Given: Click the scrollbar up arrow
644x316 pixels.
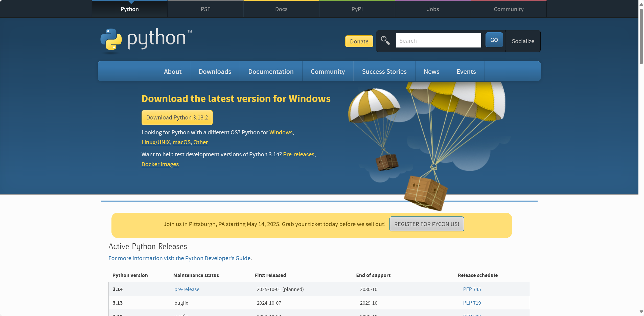Looking at the screenshot, I should 641,4.
